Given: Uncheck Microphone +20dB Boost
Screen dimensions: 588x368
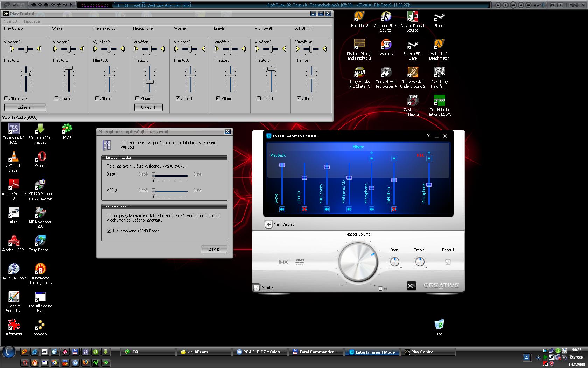Looking at the screenshot, I should coord(109,231).
